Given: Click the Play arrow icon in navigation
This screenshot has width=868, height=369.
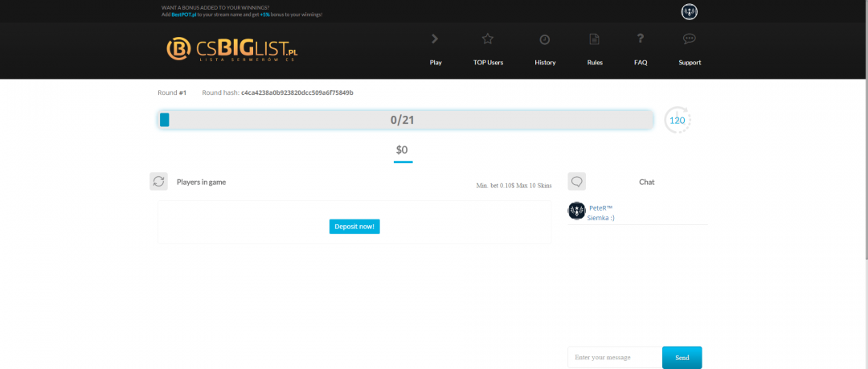Looking at the screenshot, I should [x=435, y=39].
